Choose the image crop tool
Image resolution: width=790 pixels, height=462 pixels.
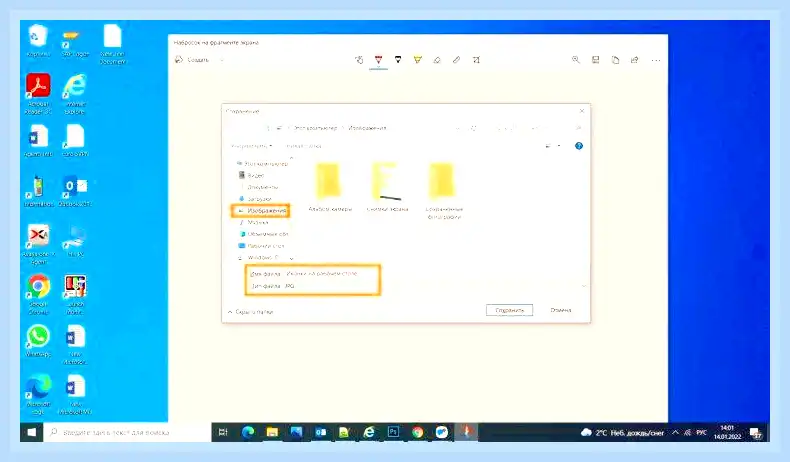(476, 60)
